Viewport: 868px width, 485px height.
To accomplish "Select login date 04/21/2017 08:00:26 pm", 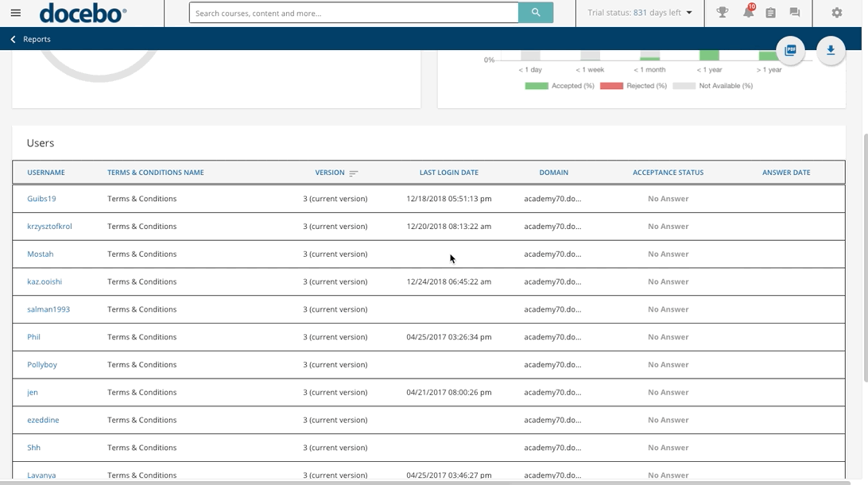I will tap(449, 393).
